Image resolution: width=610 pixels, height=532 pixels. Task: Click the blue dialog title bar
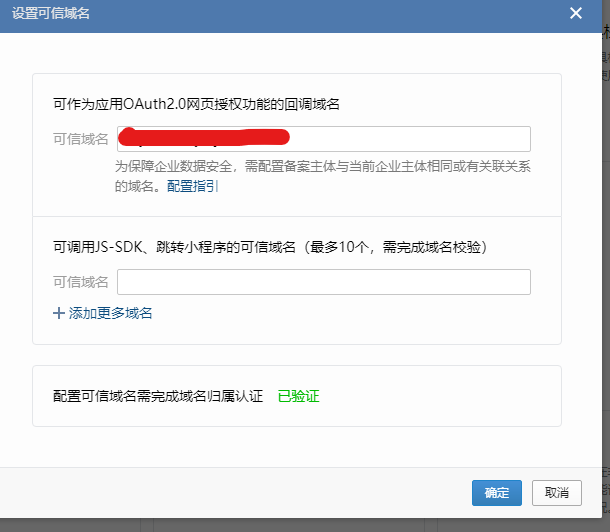tap(300, 13)
